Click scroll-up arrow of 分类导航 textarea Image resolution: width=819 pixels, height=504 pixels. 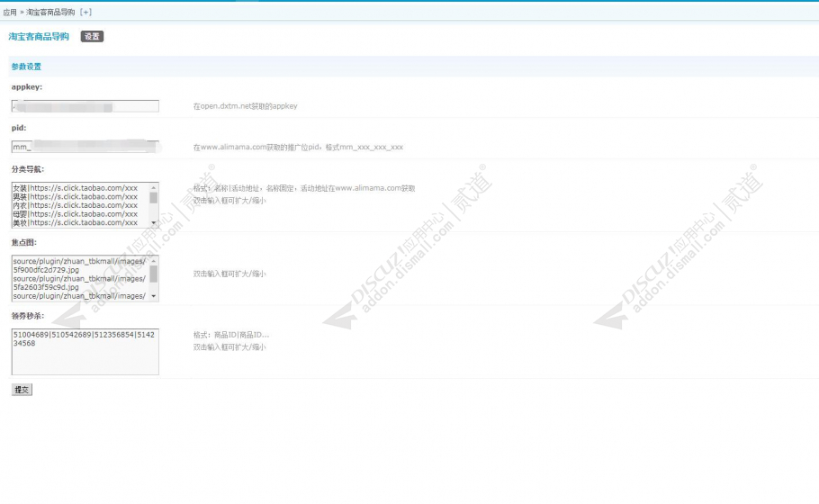(x=154, y=187)
